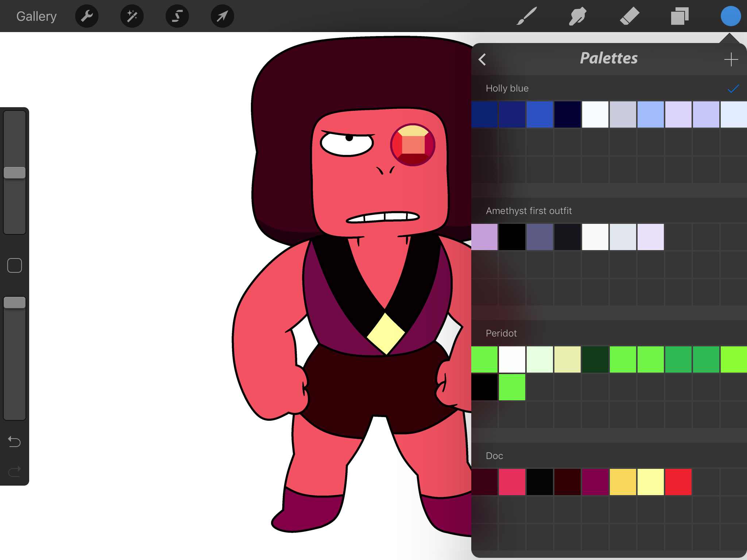Open the Adjustments magic wand menu
Viewport: 747px width, 560px height.
click(x=132, y=16)
